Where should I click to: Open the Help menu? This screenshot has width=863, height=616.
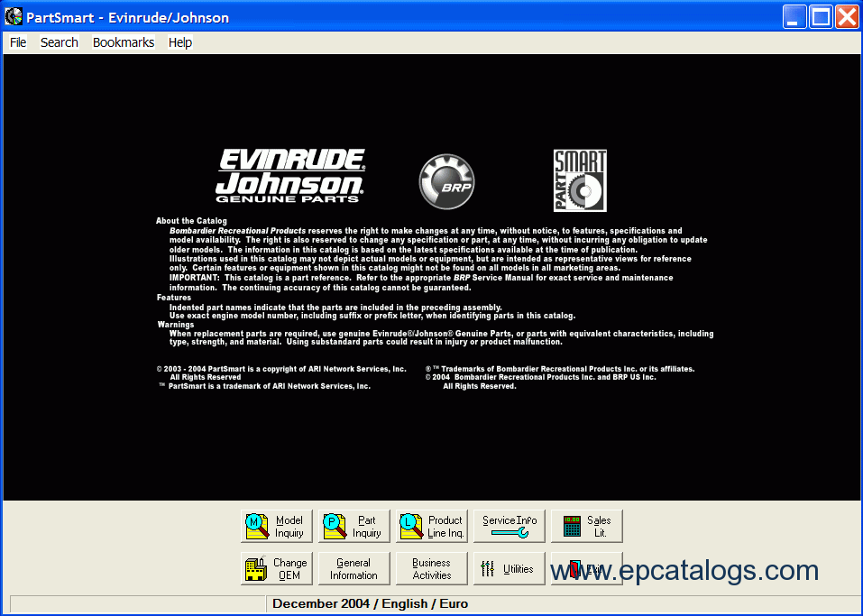click(x=180, y=42)
